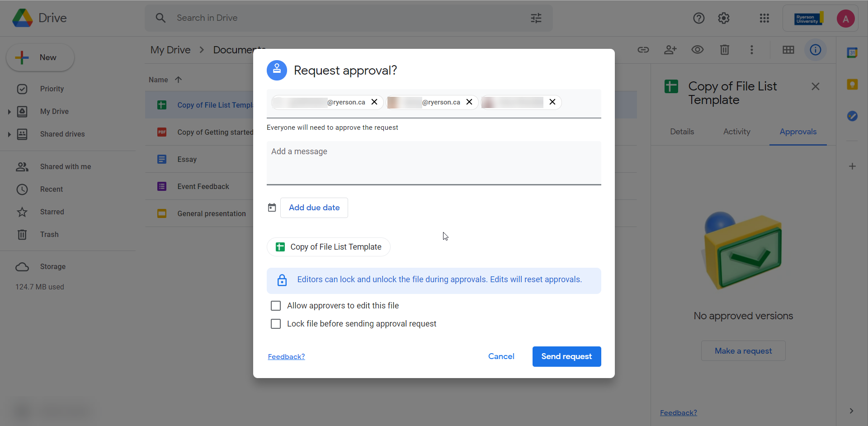Switch to the Details tab

coord(682,132)
